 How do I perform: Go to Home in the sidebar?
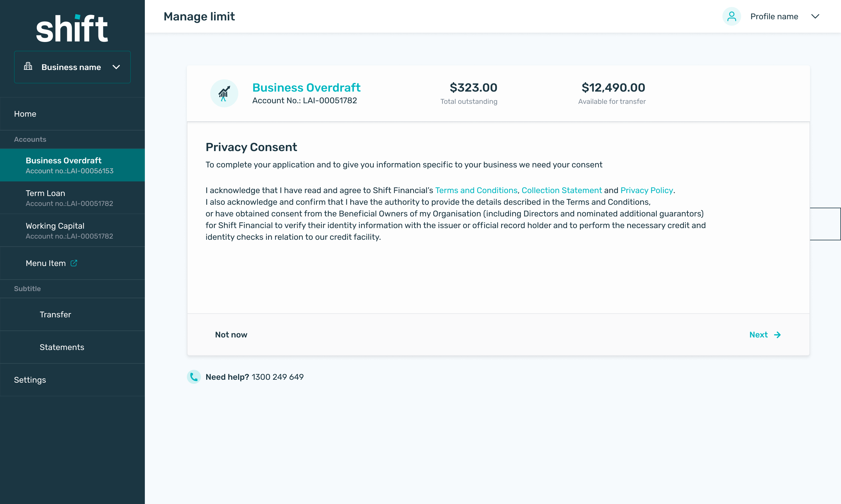(x=25, y=114)
